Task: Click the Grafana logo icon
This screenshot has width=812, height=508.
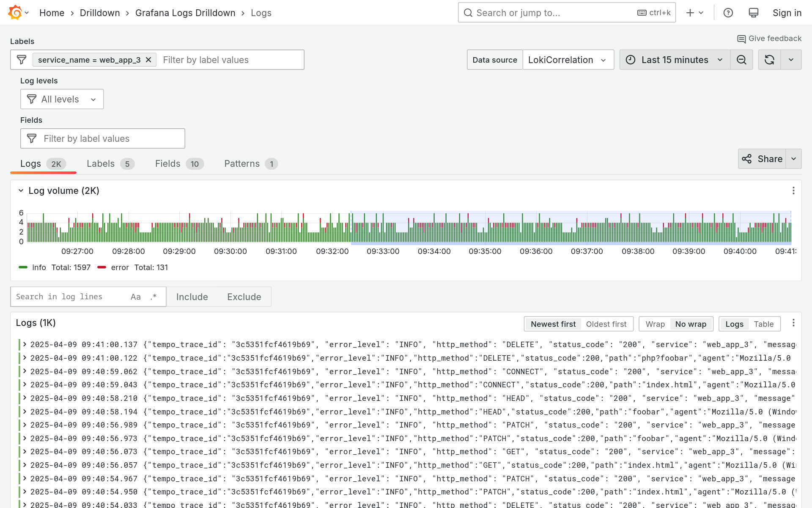Action: 15,13
